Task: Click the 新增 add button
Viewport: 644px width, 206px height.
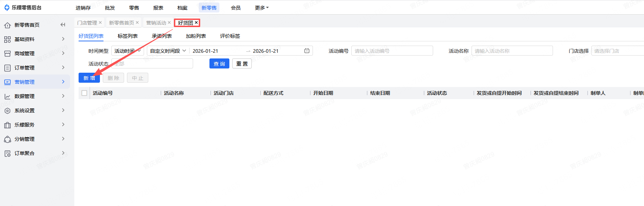Action: tap(89, 78)
